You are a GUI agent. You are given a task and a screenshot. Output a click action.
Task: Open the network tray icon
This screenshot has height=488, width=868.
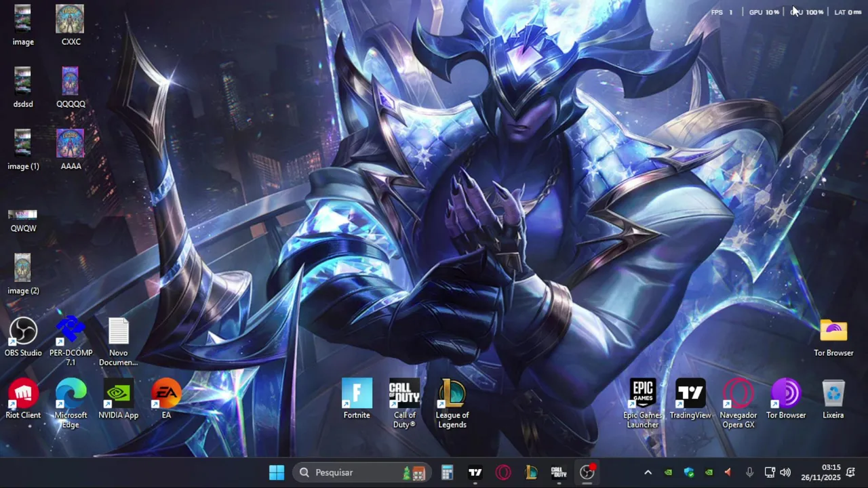(x=770, y=472)
